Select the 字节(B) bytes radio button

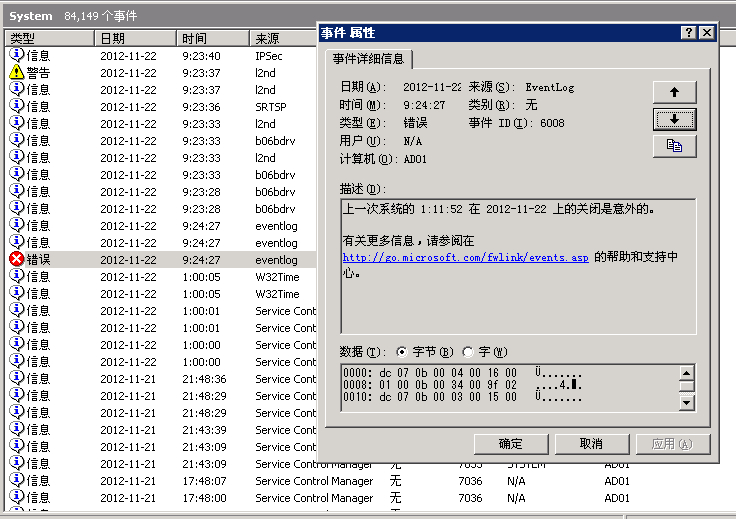pos(402,352)
